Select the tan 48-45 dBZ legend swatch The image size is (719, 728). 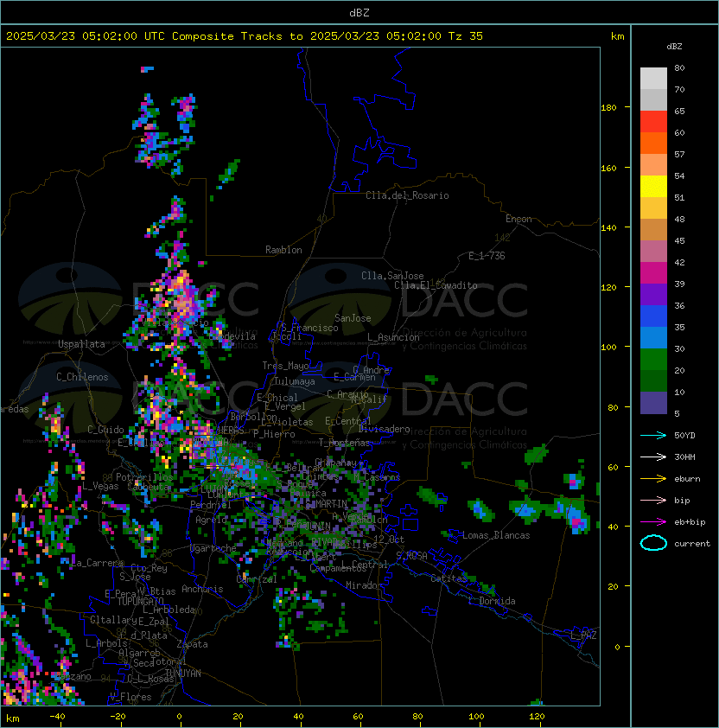coord(653,230)
